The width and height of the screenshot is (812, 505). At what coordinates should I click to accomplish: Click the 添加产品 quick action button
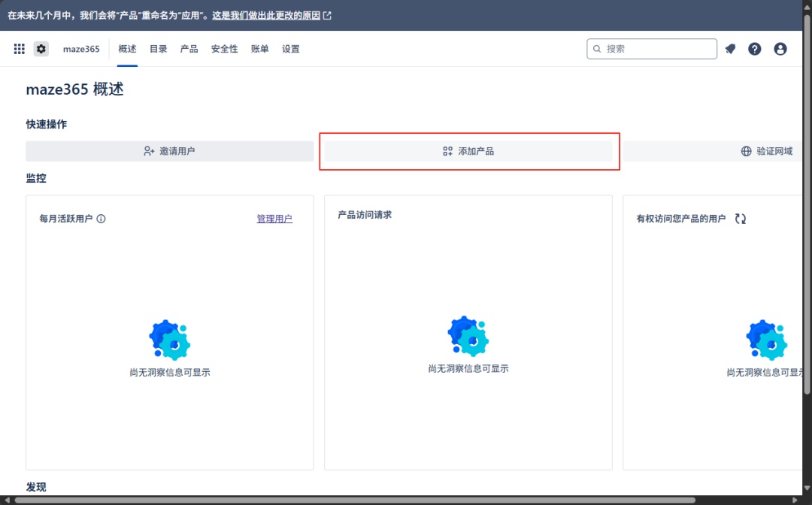(468, 150)
